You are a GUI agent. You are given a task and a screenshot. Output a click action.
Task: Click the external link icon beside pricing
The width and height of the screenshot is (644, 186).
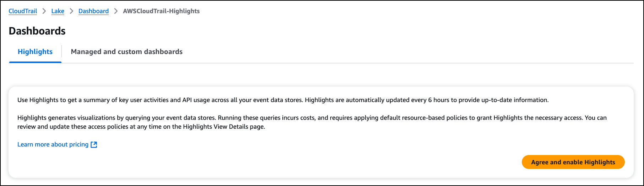[94, 144]
